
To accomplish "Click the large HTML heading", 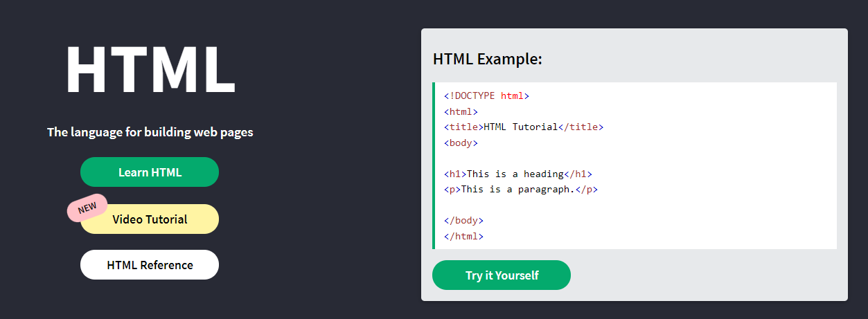I will (150, 69).
